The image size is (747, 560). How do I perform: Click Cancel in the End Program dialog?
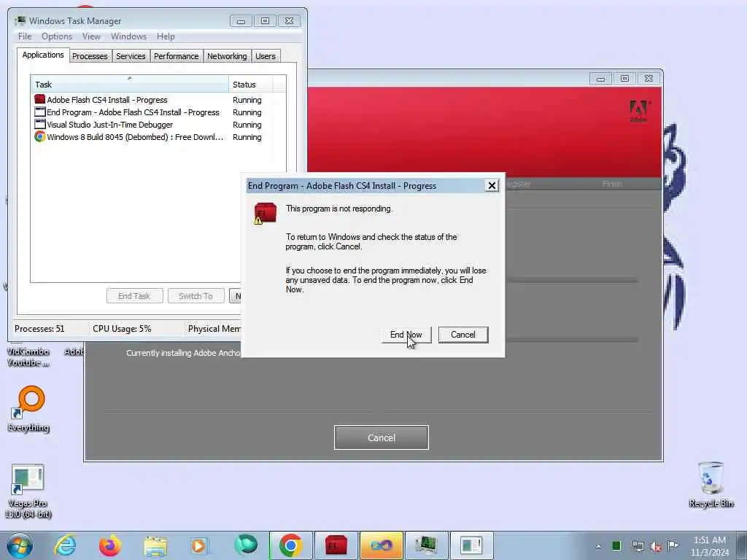coord(463,335)
